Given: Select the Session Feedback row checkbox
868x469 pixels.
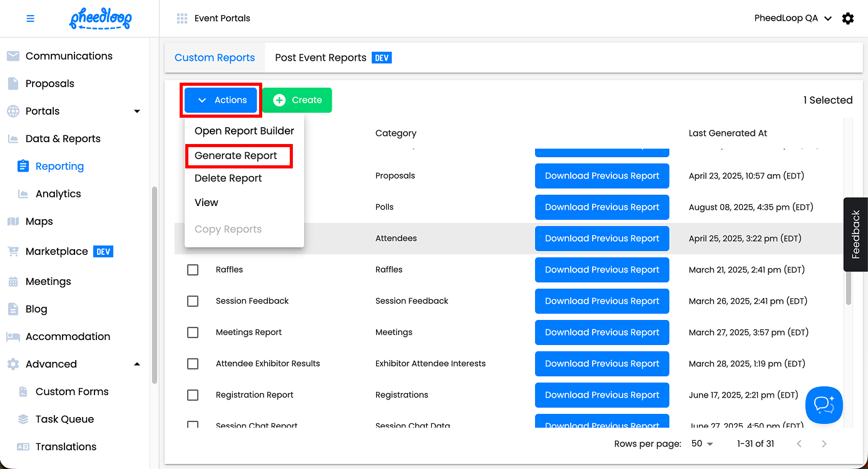Looking at the screenshot, I should coord(193,301).
